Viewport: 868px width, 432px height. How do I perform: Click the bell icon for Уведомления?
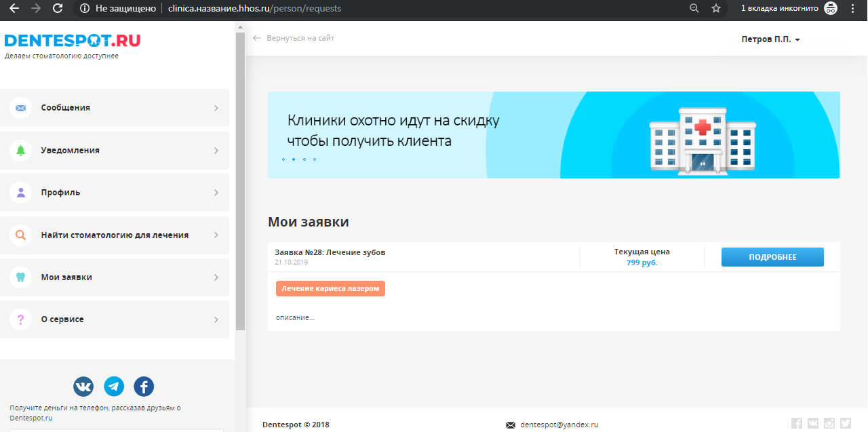tap(20, 151)
